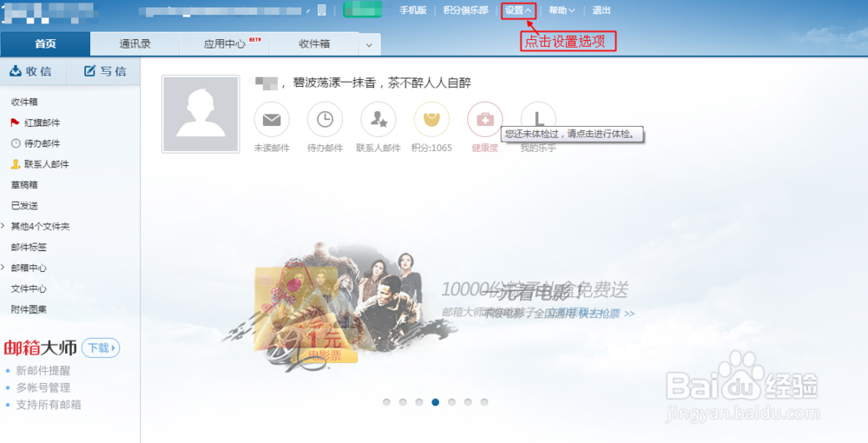The image size is (868, 443).
Task: Open the contact mail person-star icon
Action: coord(378,120)
